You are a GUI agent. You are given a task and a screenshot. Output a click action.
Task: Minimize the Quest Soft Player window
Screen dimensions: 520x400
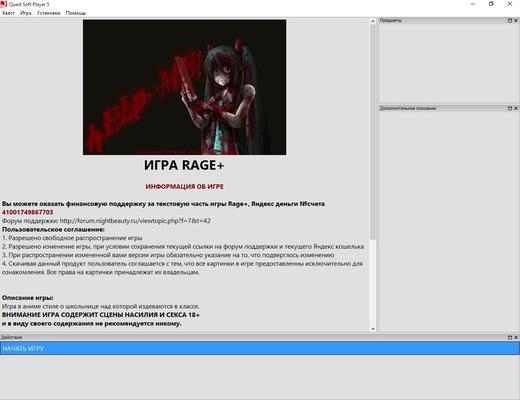[x=473, y=4]
